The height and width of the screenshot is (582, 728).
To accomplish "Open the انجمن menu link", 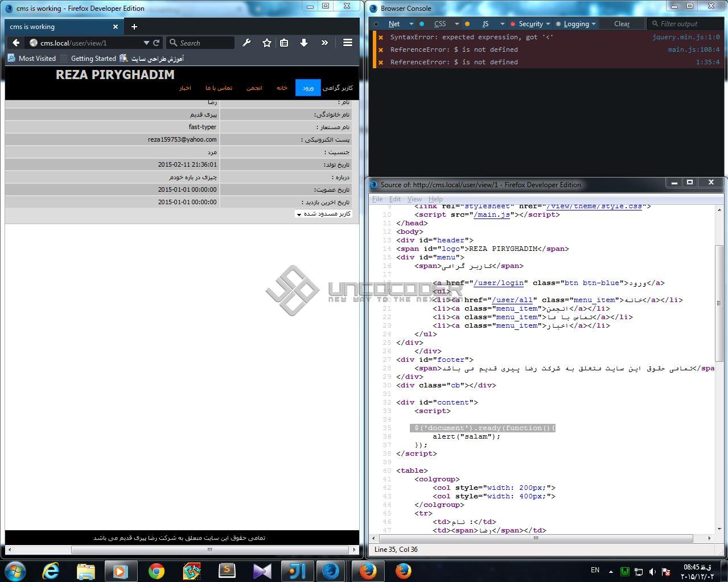I will 254,88.
